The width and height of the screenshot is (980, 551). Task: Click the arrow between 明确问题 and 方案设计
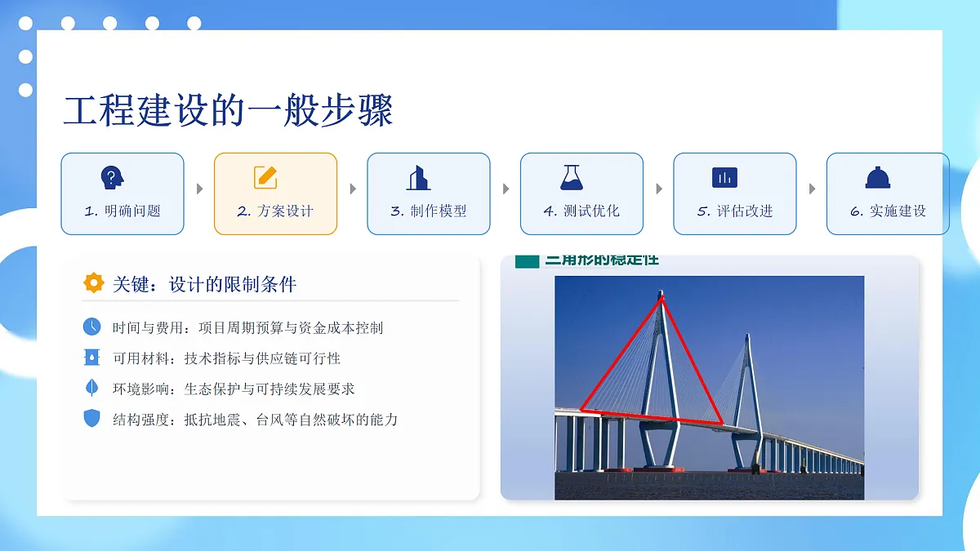(x=199, y=189)
